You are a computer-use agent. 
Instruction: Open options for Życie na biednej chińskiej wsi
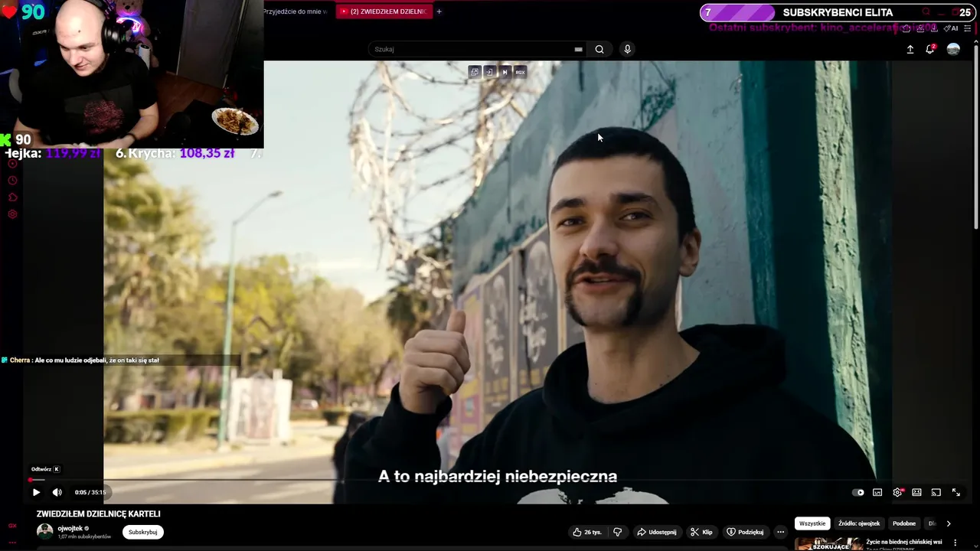955,543
